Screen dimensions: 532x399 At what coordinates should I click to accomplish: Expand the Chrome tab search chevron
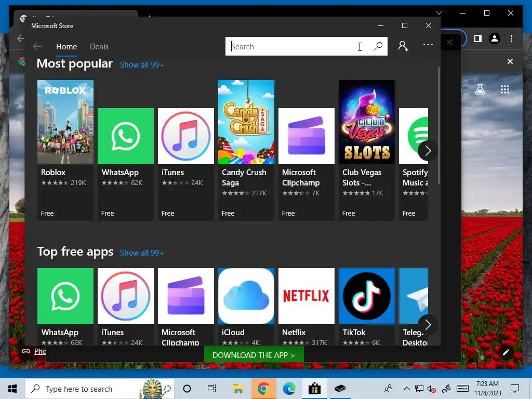tap(438, 13)
